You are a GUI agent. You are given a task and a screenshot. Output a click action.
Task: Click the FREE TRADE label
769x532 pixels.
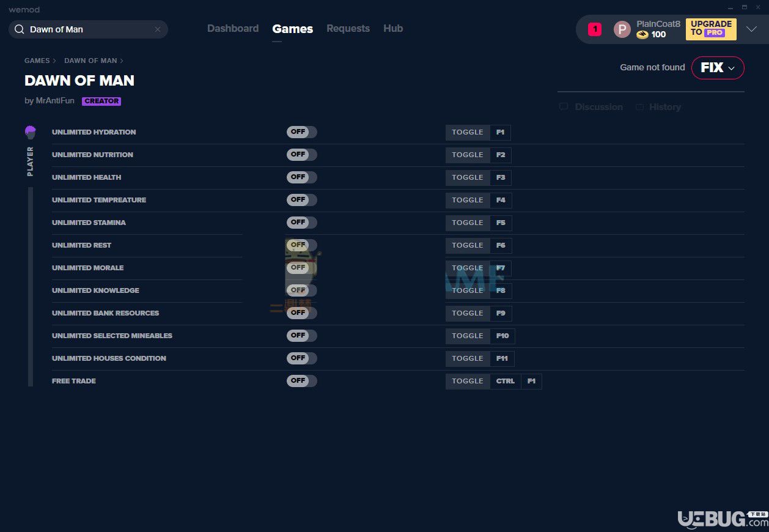point(74,381)
